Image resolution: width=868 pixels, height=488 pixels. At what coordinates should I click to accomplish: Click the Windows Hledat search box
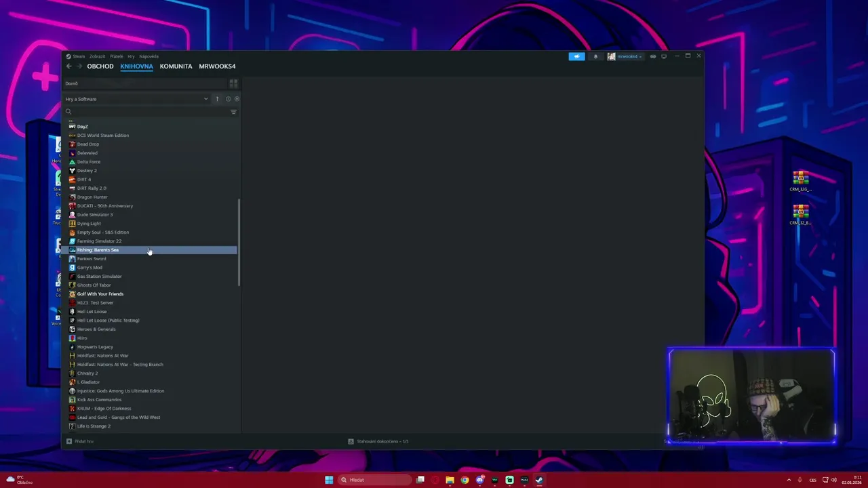point(374,480)
